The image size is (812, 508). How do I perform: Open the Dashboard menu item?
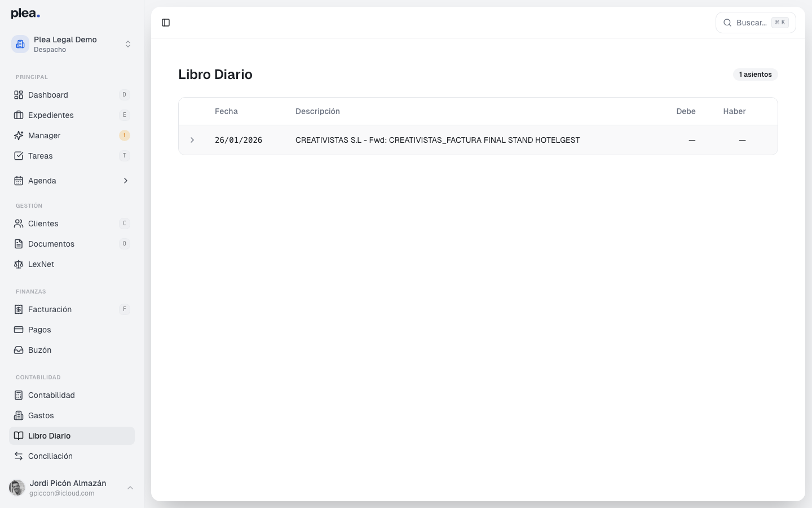click(72, 95)
